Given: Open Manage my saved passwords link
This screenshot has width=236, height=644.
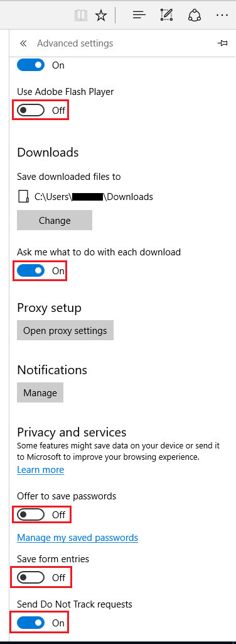Looking at the screenshot, I should coord(77,537).
